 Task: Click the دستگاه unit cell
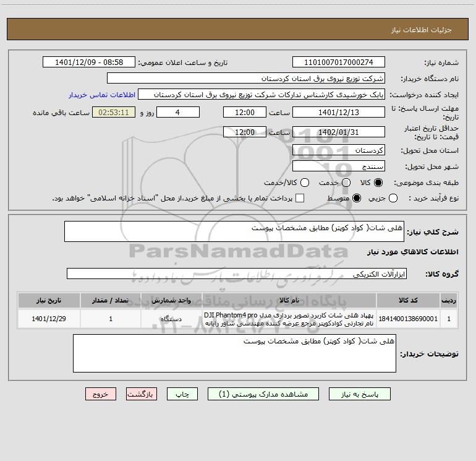point(171,319)
